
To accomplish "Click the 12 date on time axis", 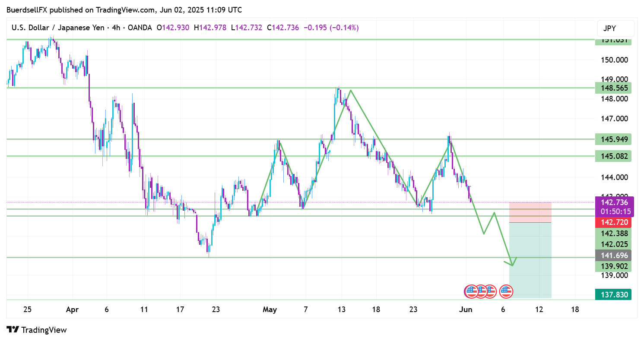I will click(x=539, y=309).
